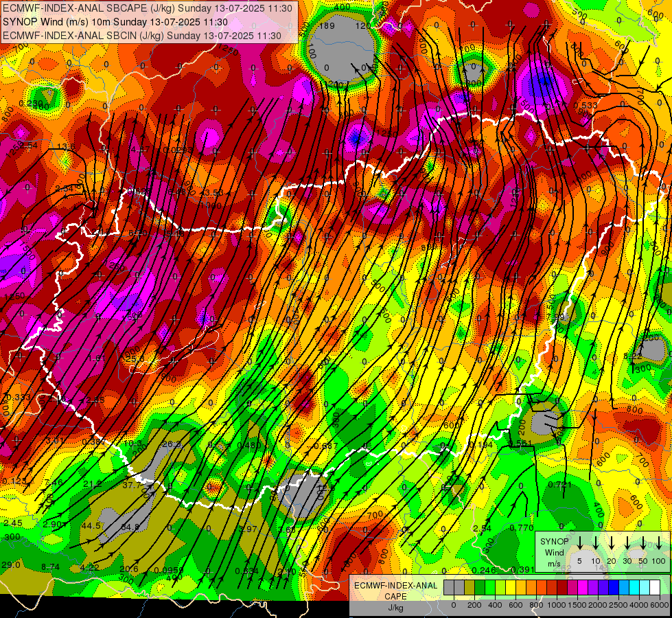Click the 50 m/s wind arrow in the legend

pyautogui.click(x=643, y=542)
